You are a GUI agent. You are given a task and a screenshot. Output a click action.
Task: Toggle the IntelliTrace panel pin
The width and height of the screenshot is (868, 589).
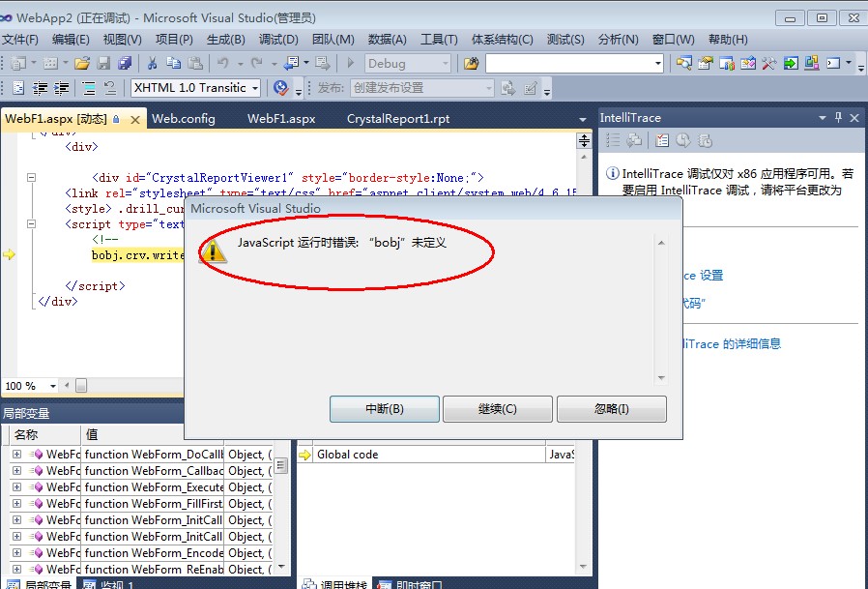pyautogui.click(x=838, y=117)
